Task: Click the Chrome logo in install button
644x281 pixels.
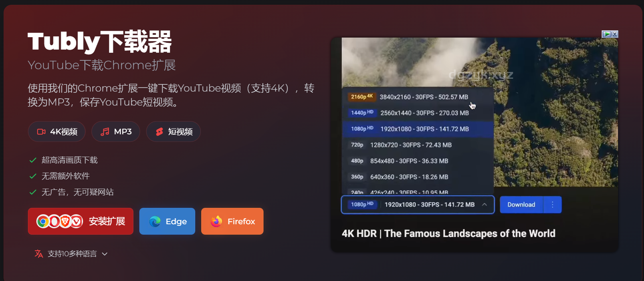Action: [43, 221]
